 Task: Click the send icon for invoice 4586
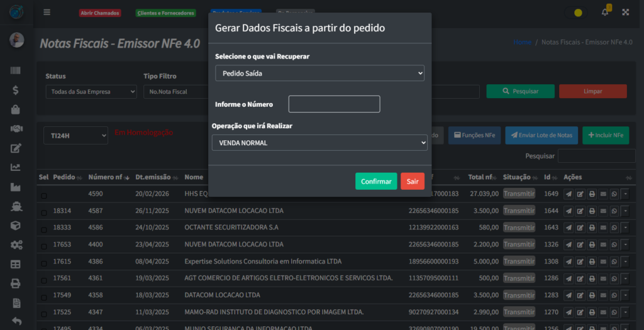(x=569, y=228)
